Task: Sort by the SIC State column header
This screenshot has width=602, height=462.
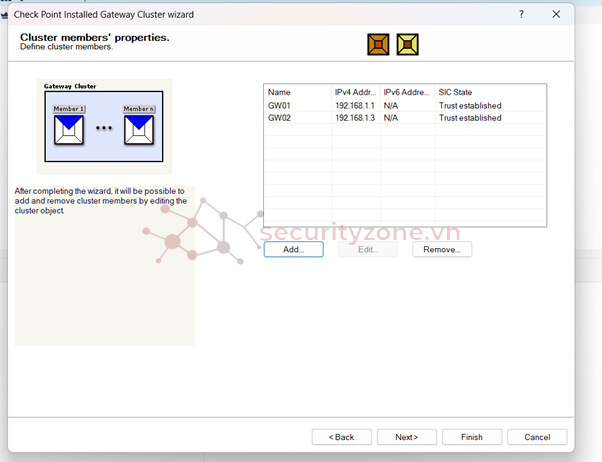Action: 490,92
